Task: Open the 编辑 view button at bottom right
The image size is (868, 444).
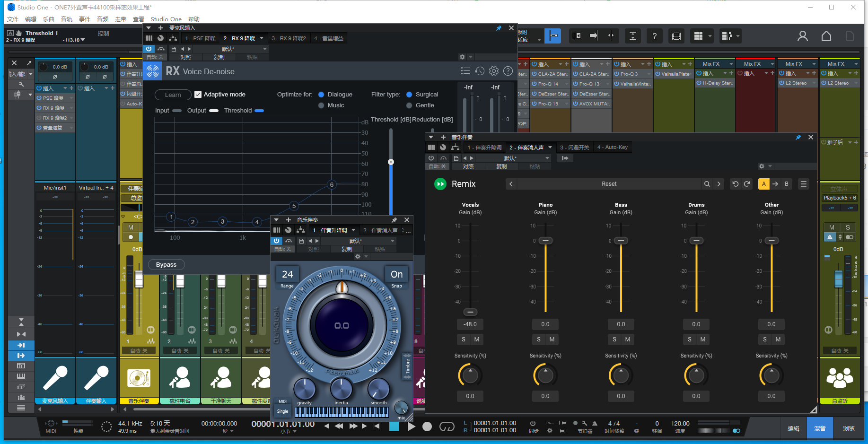Action: coord(793,428)
